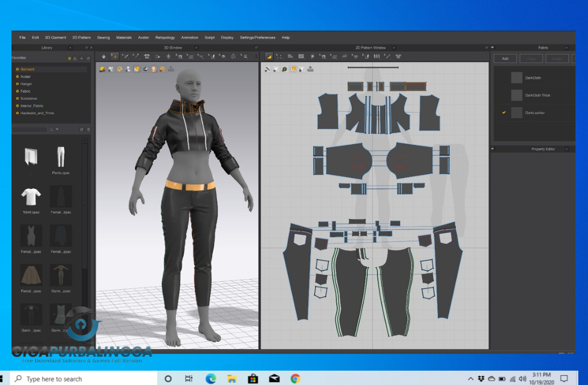The height and width of the screenshot is (385, 588).
Task: Select the Transform Pattern tool in 2D toolbar
Action: (279, 56)
